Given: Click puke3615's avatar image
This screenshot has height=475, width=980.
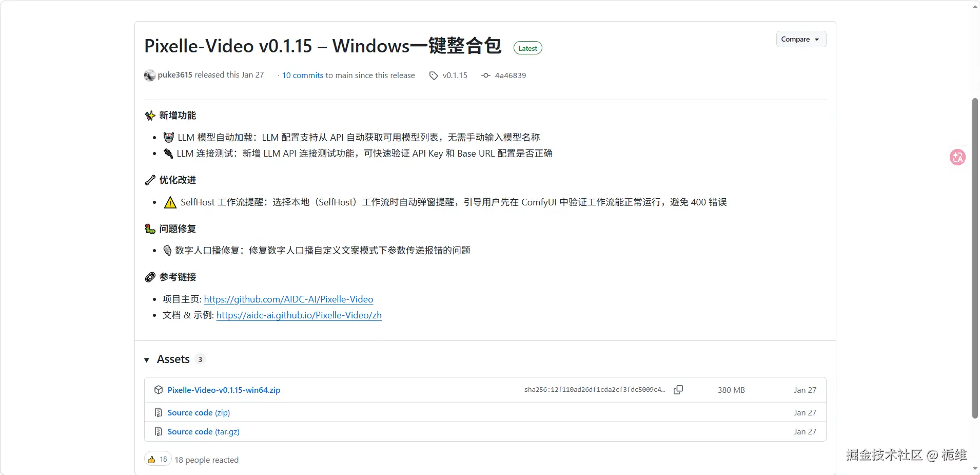Looking at the screenshot, I should tap(150, 75).
